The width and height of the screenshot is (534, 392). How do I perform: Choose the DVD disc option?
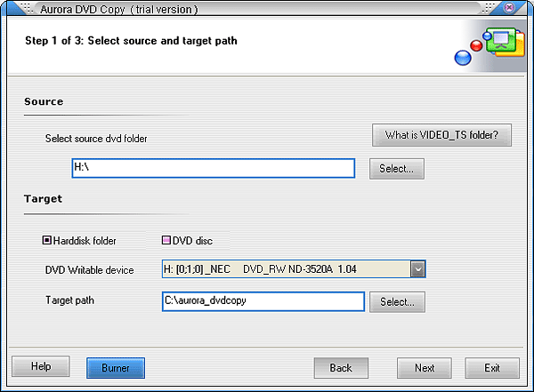(166, 240)
